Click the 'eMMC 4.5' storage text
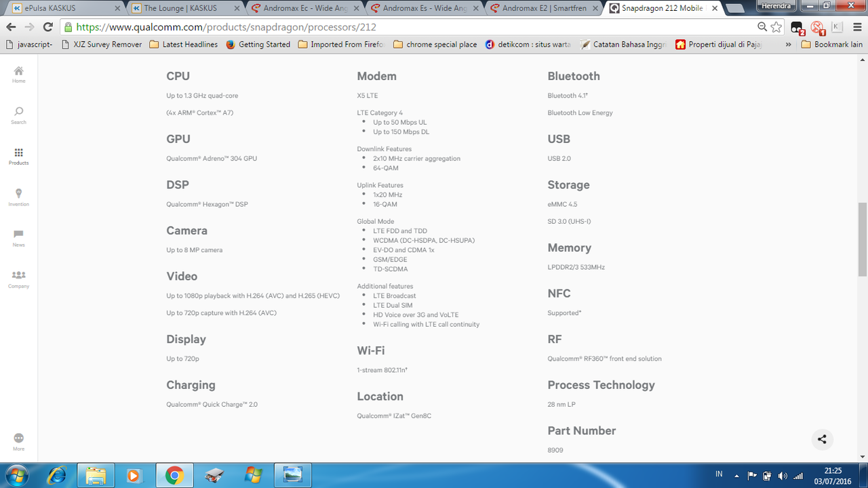The height and width of the screenshot is (488, 868). coord(562,204)
